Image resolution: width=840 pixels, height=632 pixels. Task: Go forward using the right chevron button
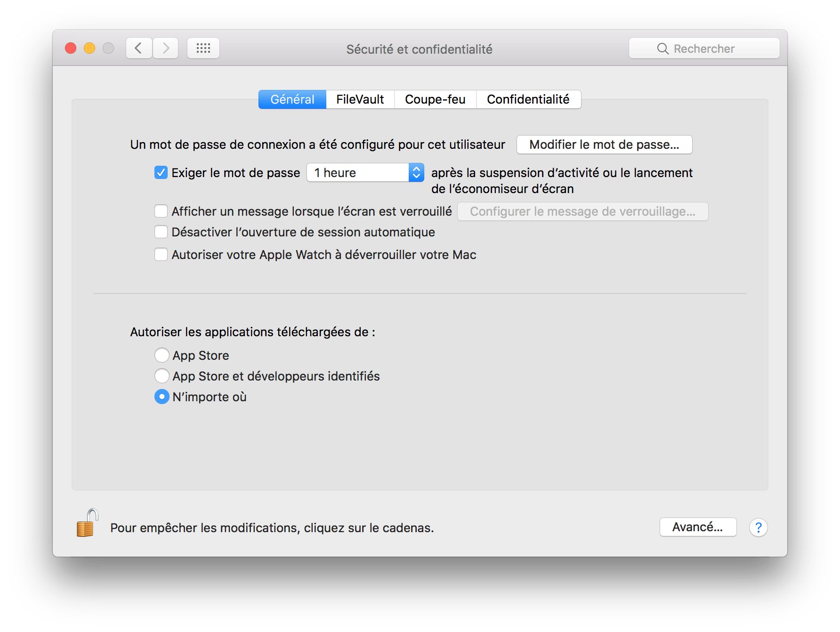166,48
